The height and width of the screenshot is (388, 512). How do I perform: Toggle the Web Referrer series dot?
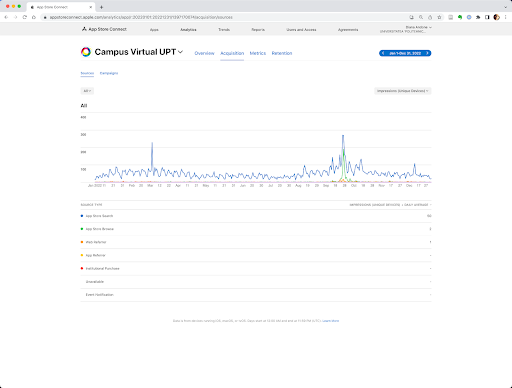click(82, 242)
